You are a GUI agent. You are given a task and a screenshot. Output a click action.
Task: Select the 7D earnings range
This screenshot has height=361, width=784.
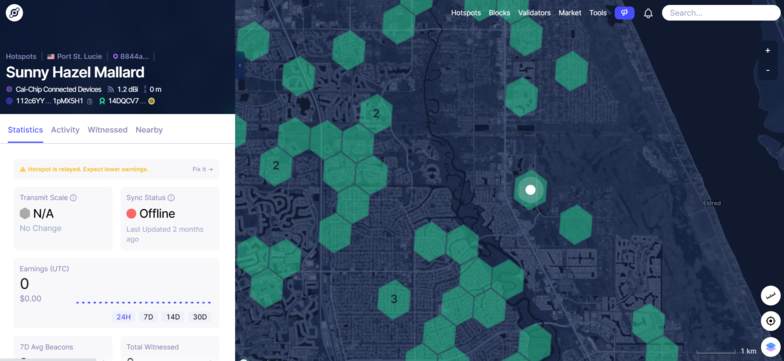148,317
